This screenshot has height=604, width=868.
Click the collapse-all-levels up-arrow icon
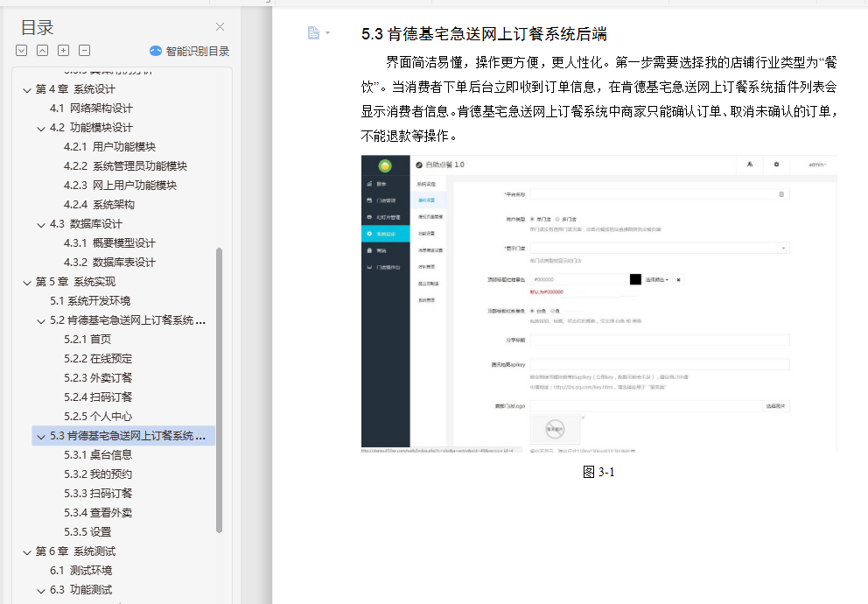coord(42,51)
